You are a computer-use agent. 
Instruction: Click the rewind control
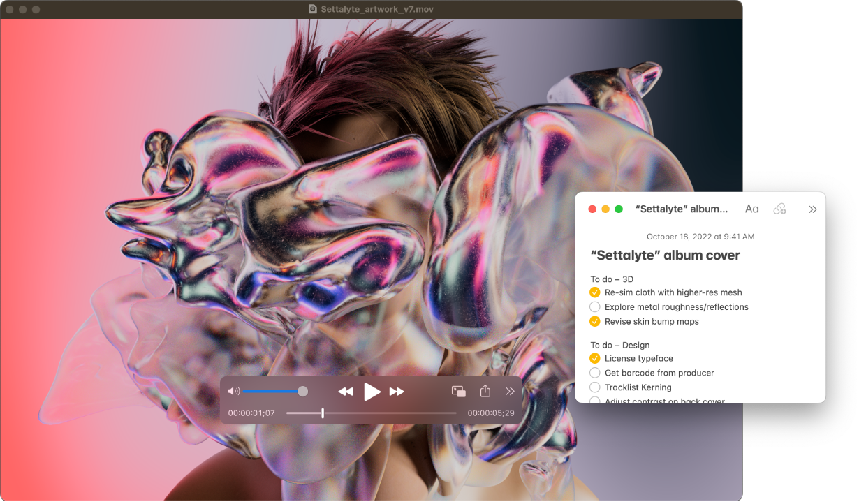[x=345, y=391]
